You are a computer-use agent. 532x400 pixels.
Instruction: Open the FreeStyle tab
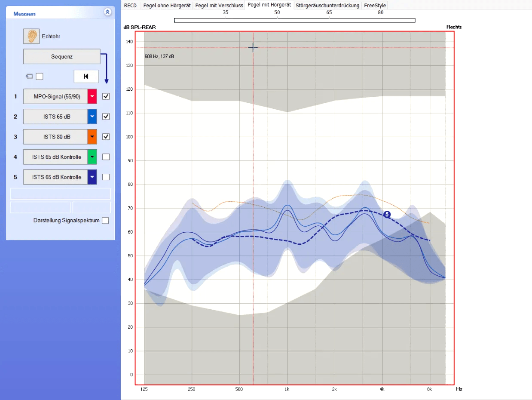click(x=375, y=5)
